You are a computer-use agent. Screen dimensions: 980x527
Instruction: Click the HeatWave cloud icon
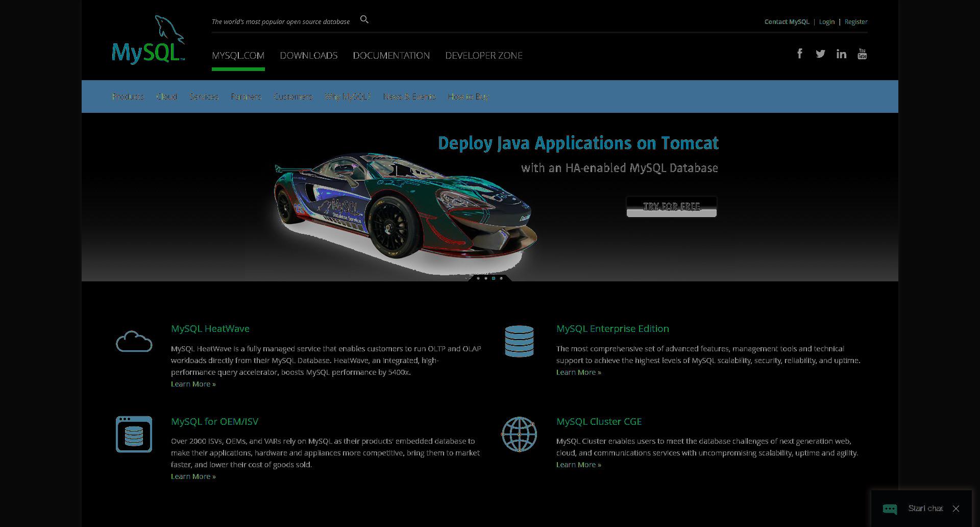tap(134, 341)
